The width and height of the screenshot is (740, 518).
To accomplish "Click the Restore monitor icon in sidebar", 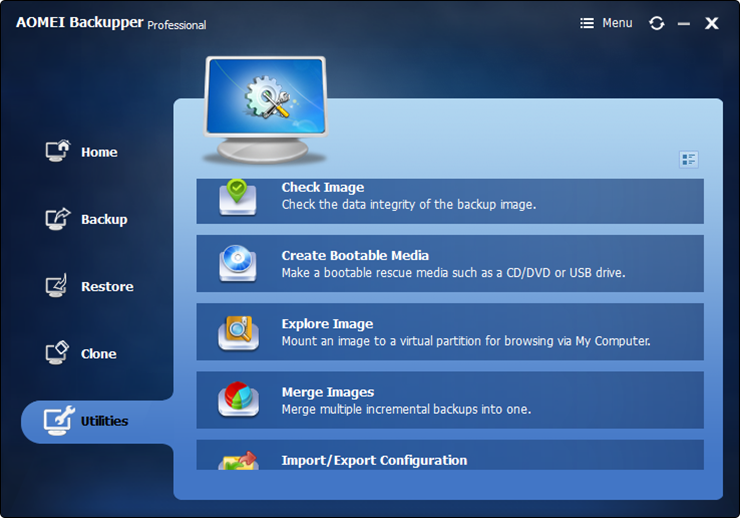I will coord(57,285).
